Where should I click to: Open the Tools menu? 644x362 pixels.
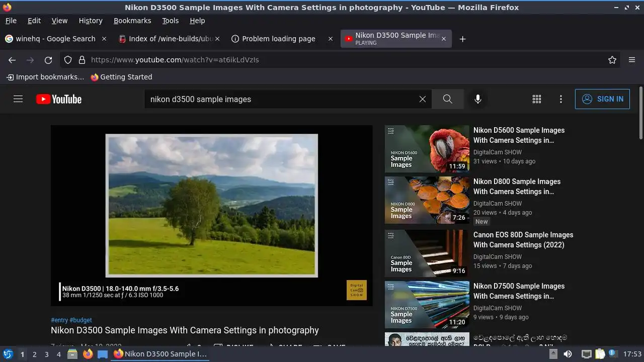(171, 21)
